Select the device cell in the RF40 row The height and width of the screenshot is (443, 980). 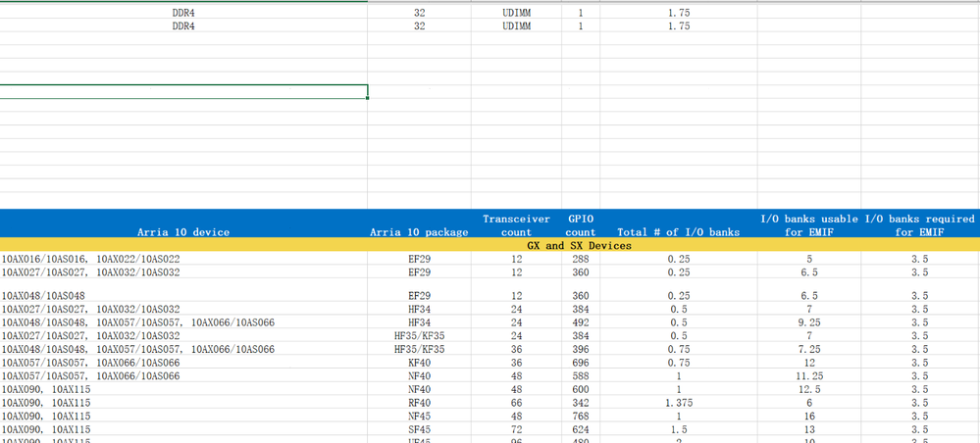point(46,403)
